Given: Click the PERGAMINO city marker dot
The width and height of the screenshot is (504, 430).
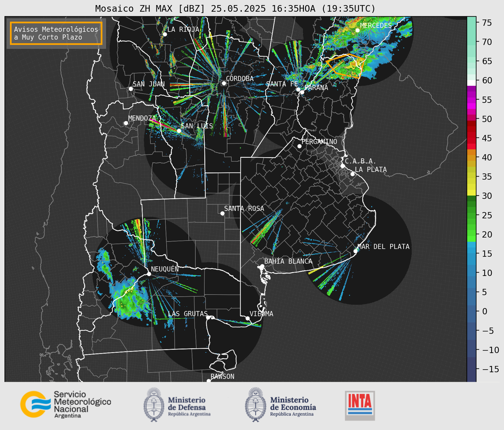Looking at the screenshot, I should 299,146.
